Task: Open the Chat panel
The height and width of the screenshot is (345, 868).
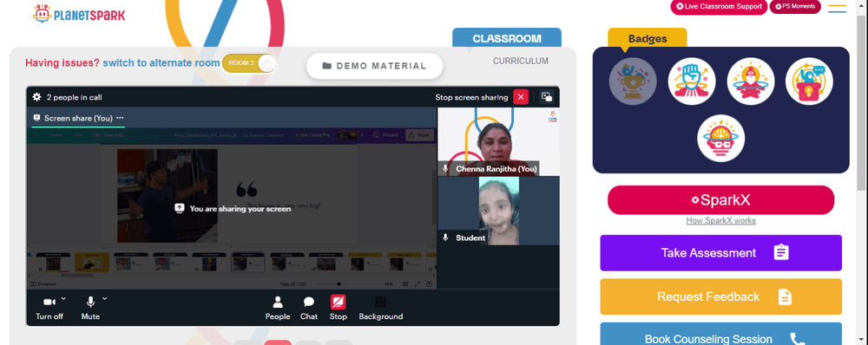Action: [x=309, y=308]
